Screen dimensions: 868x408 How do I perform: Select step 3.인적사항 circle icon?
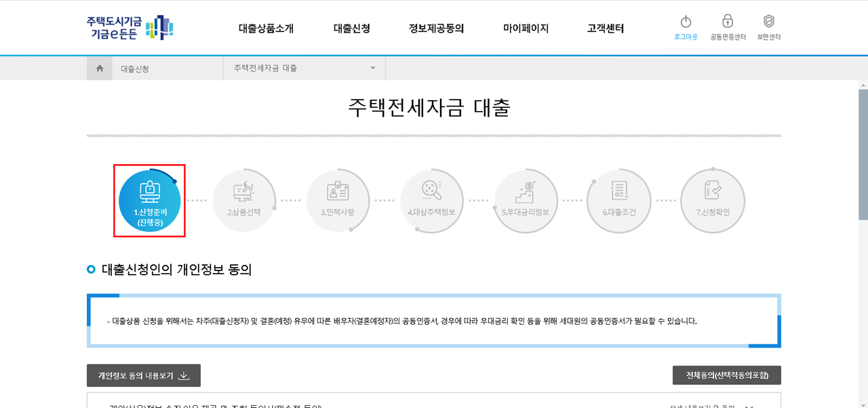[337, 201]
